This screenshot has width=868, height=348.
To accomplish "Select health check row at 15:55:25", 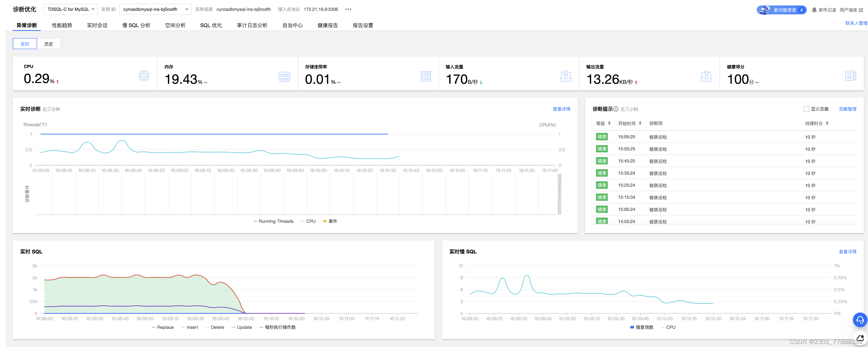I will (x=724, y=149).
